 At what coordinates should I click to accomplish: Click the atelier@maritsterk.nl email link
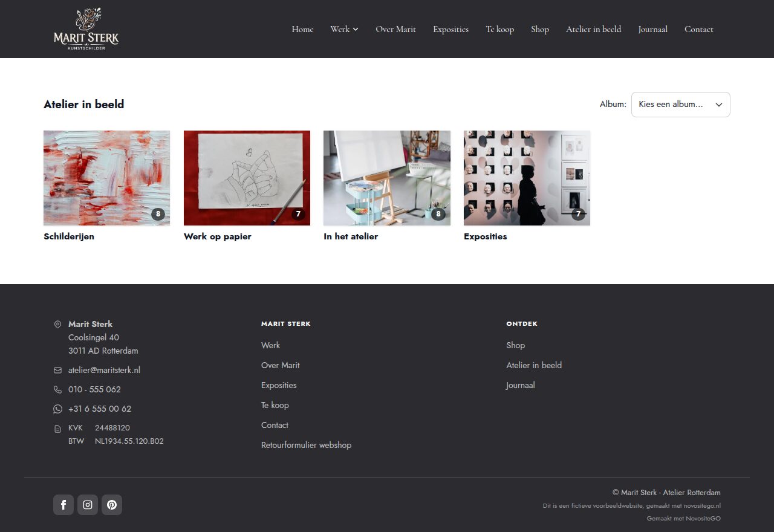click(104, 370)
